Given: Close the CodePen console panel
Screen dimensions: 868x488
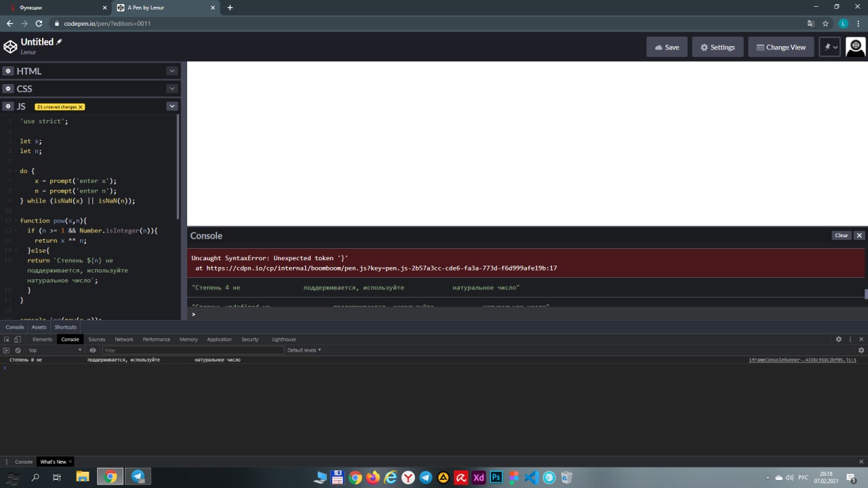Looking at the screenshot, I should click(859, 235).
